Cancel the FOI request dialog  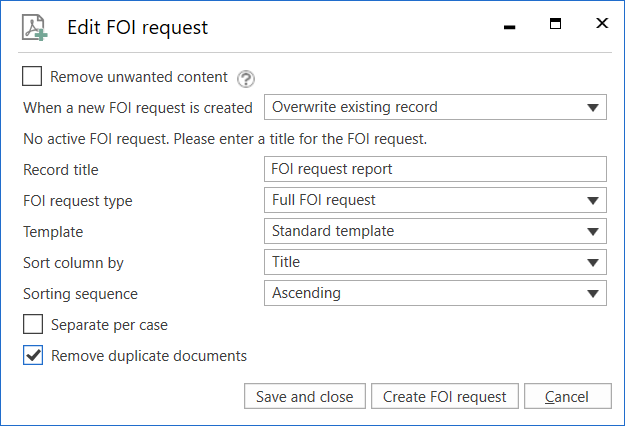click(567, 397)
